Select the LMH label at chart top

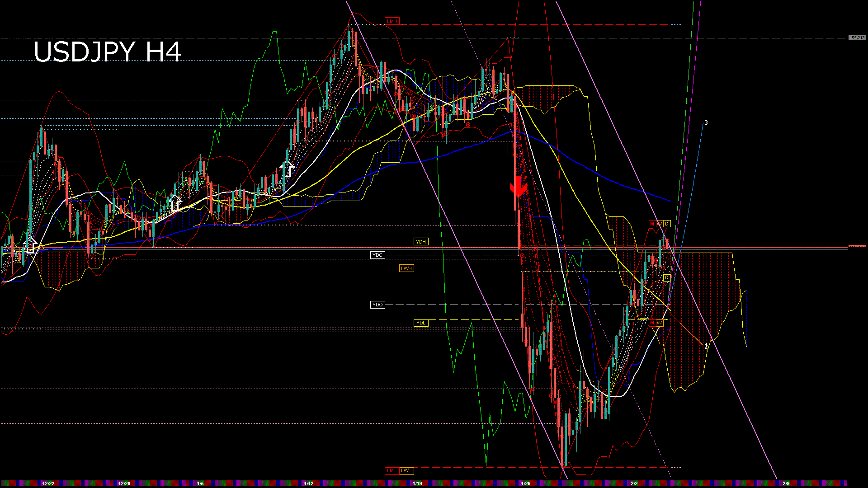(392, 21)
